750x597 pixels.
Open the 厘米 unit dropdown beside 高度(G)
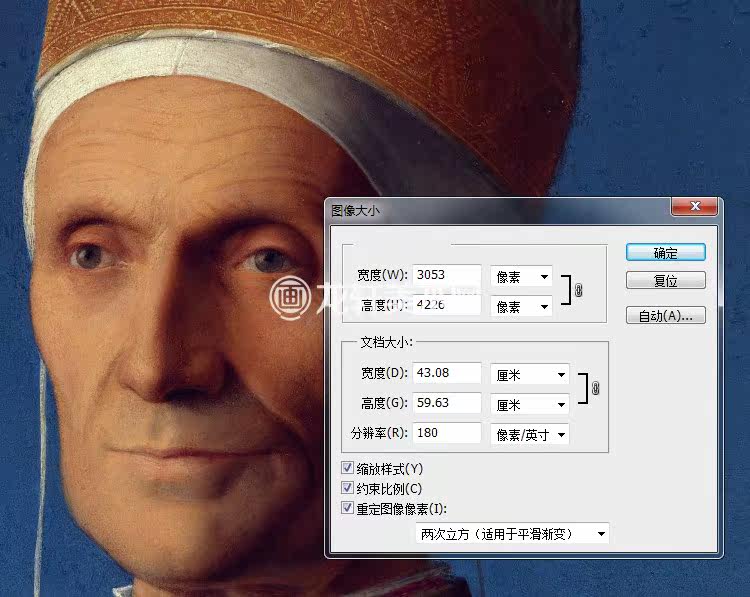tap(530, 405)
